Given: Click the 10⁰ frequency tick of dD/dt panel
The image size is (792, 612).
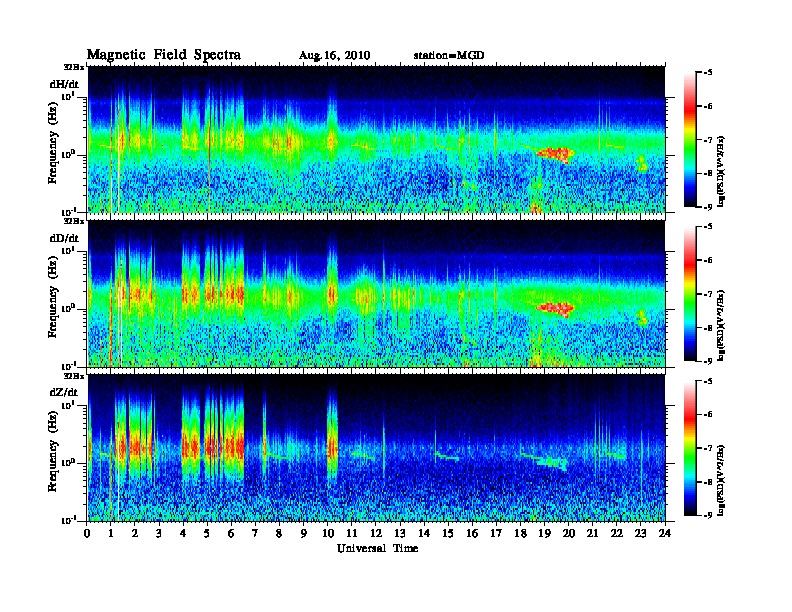Looking at the screenshot, I should (x=68, y=308).
